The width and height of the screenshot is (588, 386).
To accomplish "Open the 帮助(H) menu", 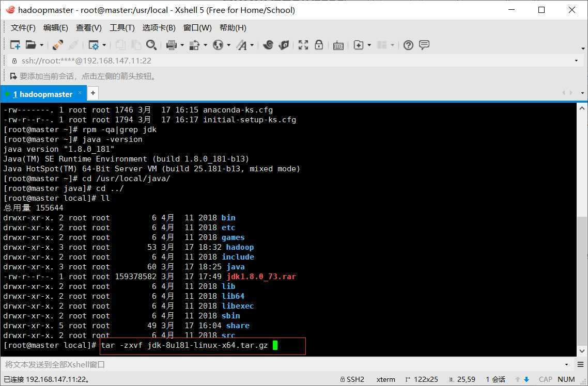I will tap(233, 28).
